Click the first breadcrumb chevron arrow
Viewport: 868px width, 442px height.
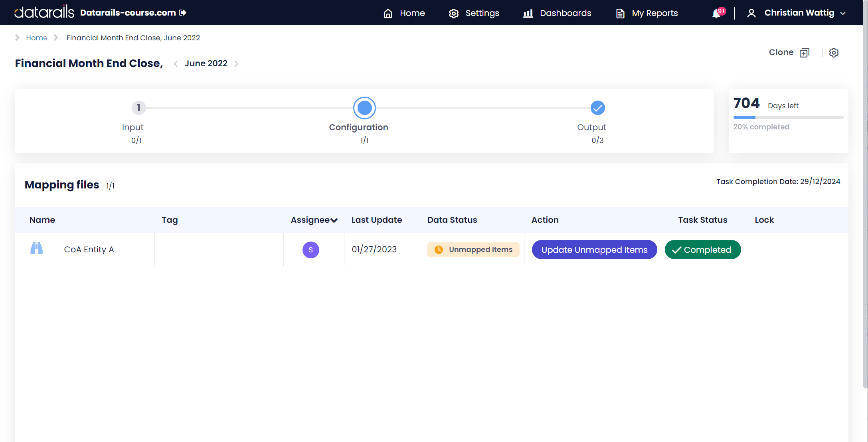click(x=17, y=38)
